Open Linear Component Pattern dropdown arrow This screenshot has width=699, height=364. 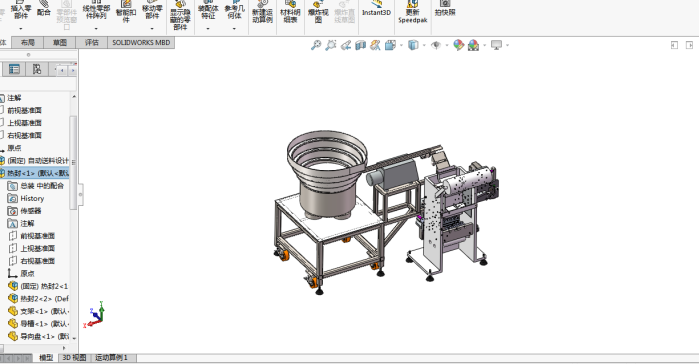click(96, 29)
